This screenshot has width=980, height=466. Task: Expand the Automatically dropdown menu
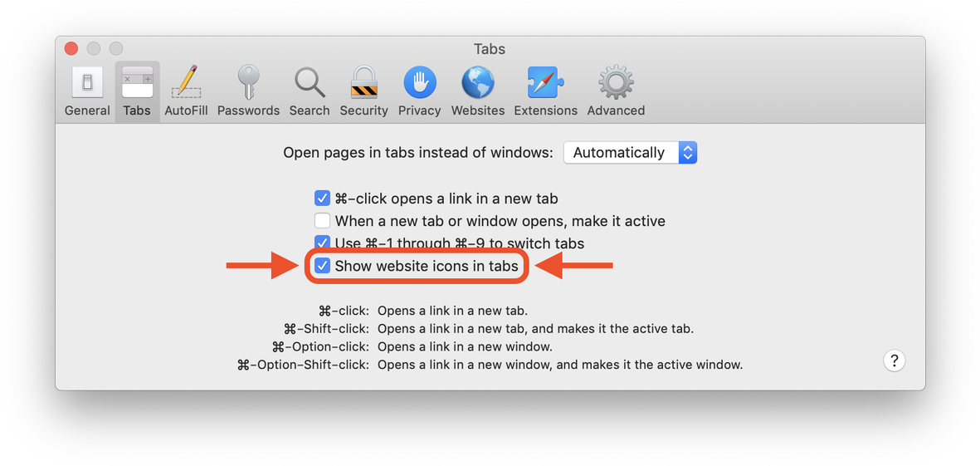pos(630,153)
